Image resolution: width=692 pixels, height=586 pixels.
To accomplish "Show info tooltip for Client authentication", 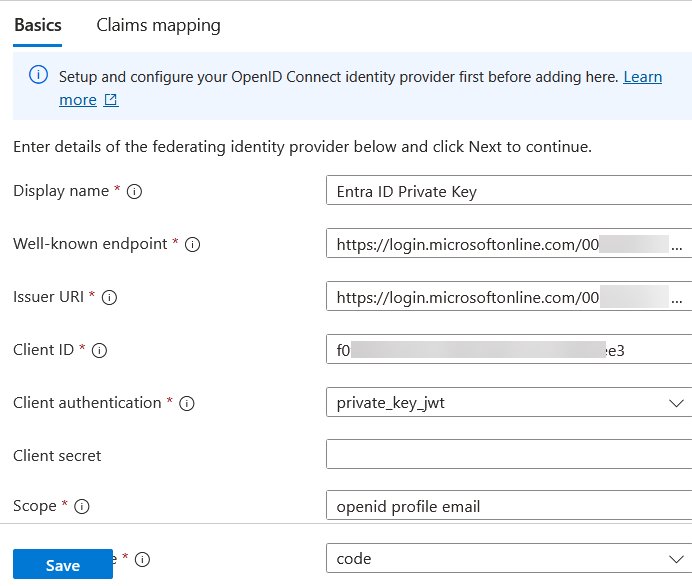I will pos(187,403).
